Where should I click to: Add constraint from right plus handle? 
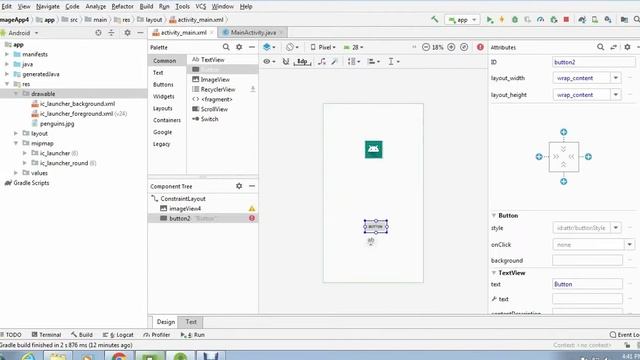point(588,157)
